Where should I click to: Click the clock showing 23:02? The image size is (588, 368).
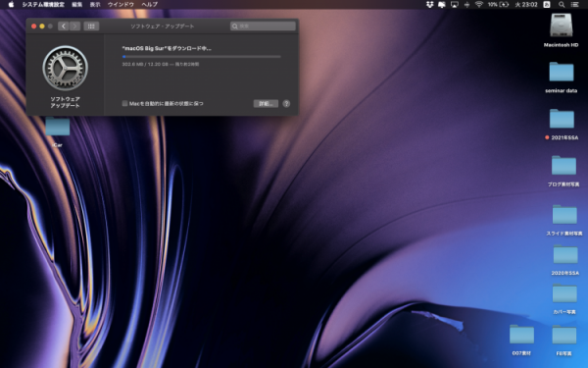click(526, 5)
